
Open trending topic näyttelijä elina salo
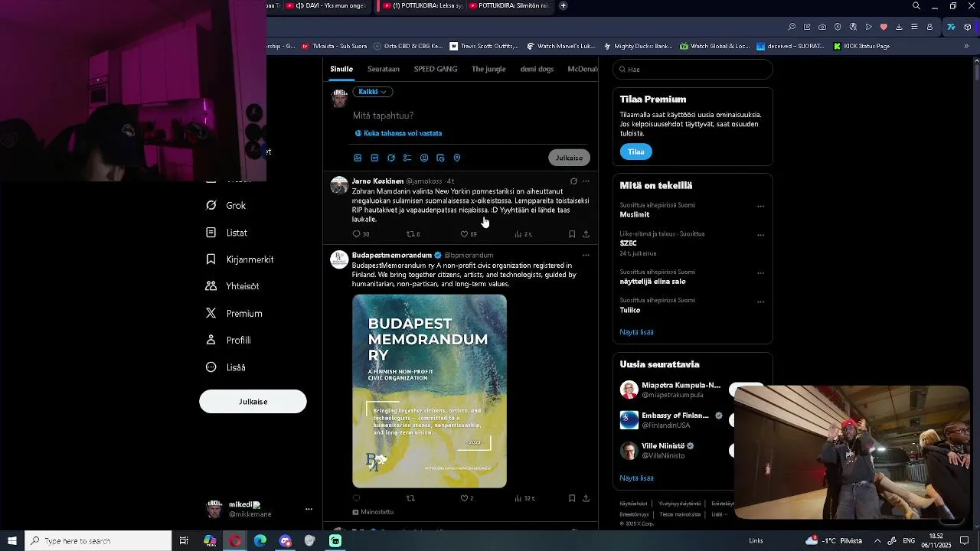[652, 282]
